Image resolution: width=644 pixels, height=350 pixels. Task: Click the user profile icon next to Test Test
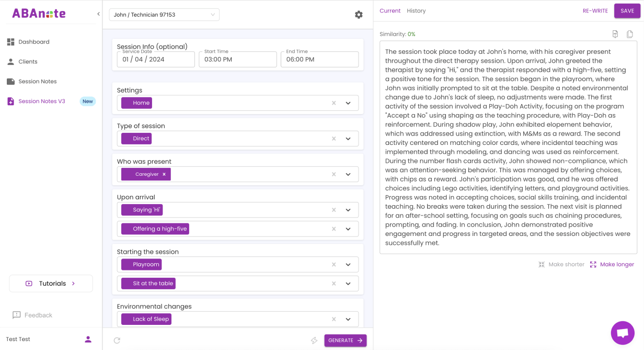[87, 339]
